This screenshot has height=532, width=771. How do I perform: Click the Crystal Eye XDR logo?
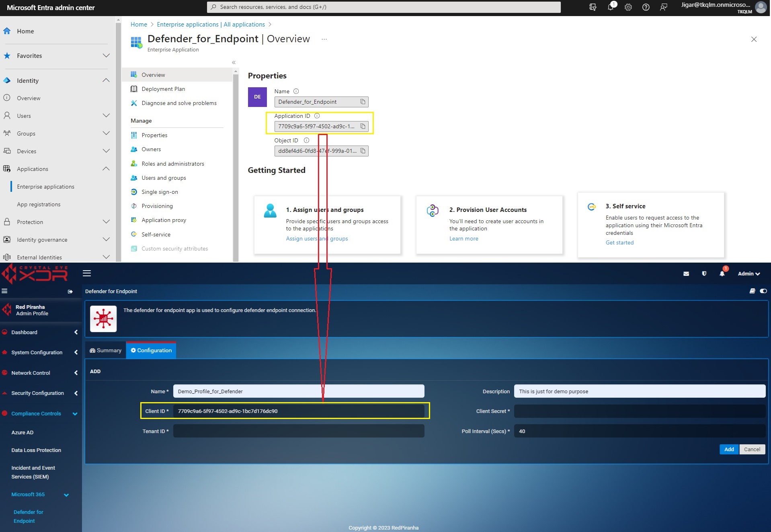[35, 274]
